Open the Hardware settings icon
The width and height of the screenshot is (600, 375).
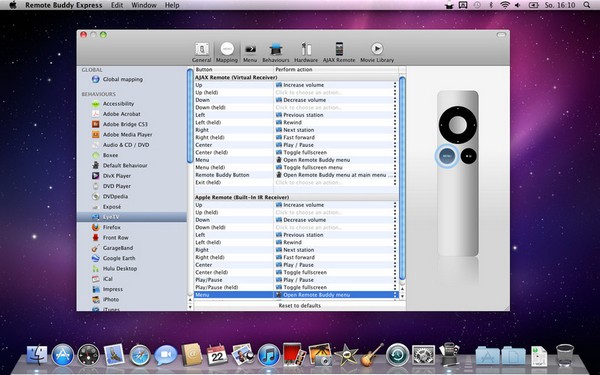pos(306,52)
